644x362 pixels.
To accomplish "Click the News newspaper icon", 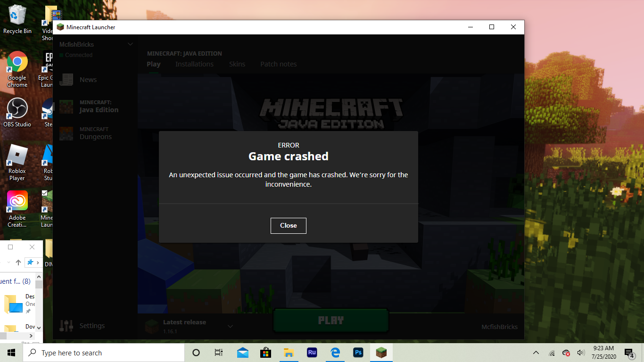I will pyautogui.click(x=66, y=80).
